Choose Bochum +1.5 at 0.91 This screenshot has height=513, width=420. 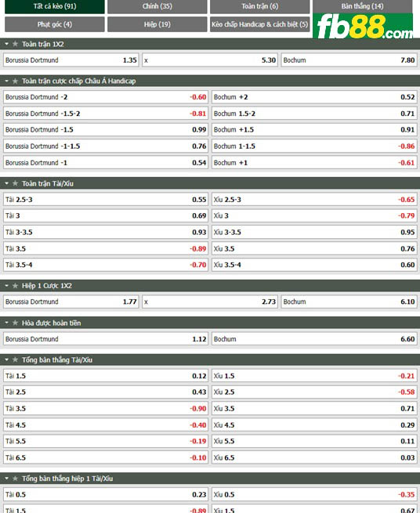click(314, 130)
